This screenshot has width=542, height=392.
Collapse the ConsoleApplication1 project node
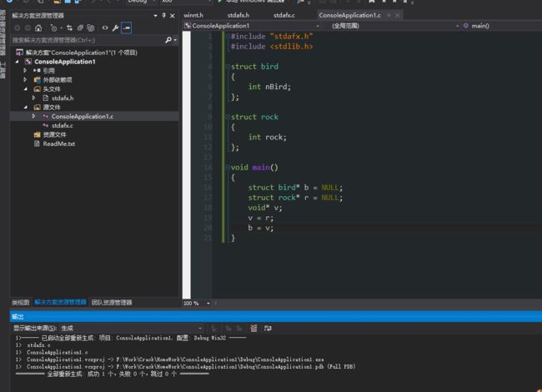tap(18, 62)
